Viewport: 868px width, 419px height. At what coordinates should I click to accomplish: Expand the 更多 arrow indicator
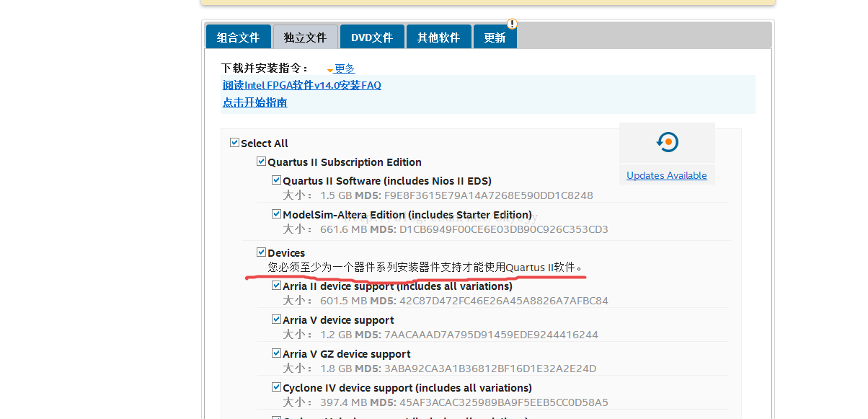pyautogui.click(x=330, y=70)
